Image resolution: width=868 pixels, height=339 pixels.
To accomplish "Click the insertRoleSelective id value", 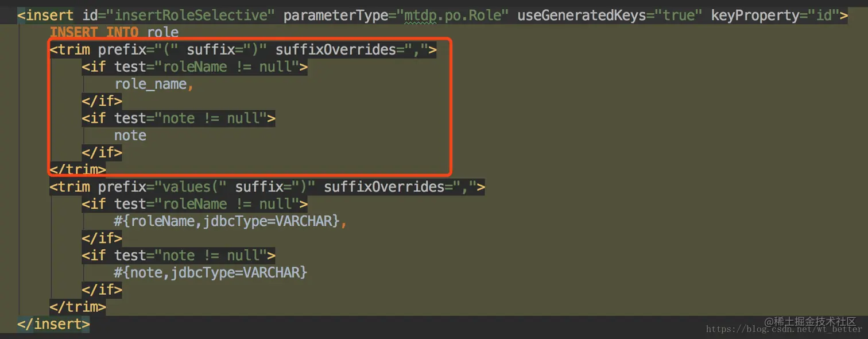I will pos(191,15).
